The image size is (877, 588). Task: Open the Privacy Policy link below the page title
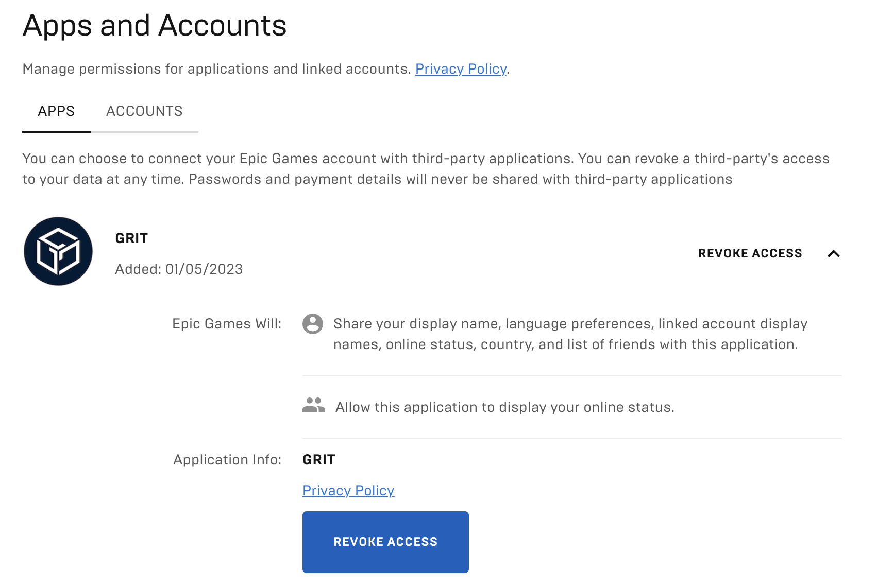tap(461, 69)
